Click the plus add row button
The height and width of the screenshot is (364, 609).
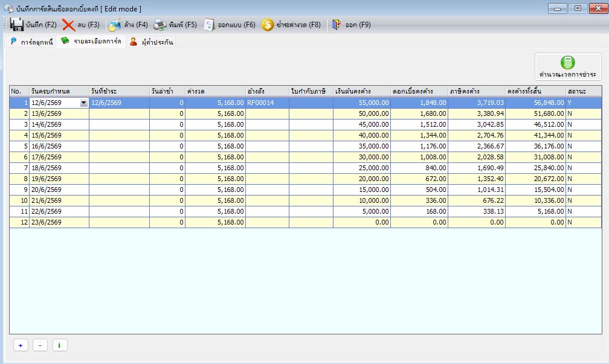[21, 345]
